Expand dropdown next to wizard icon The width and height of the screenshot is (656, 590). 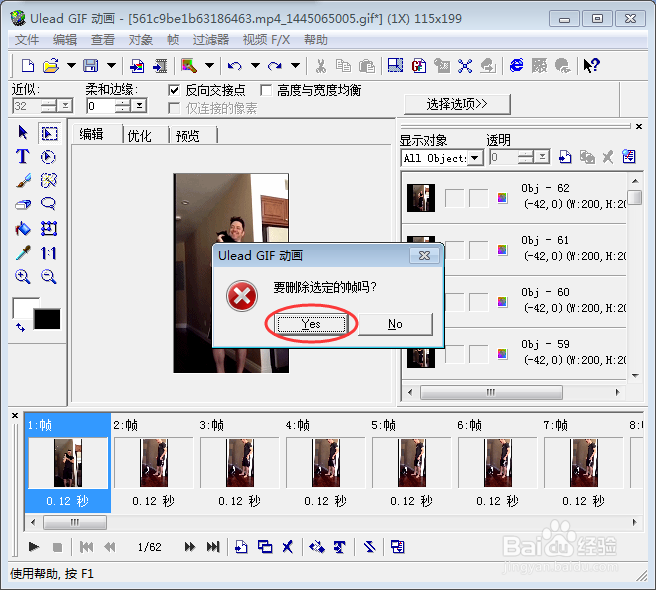pos(210,66)
